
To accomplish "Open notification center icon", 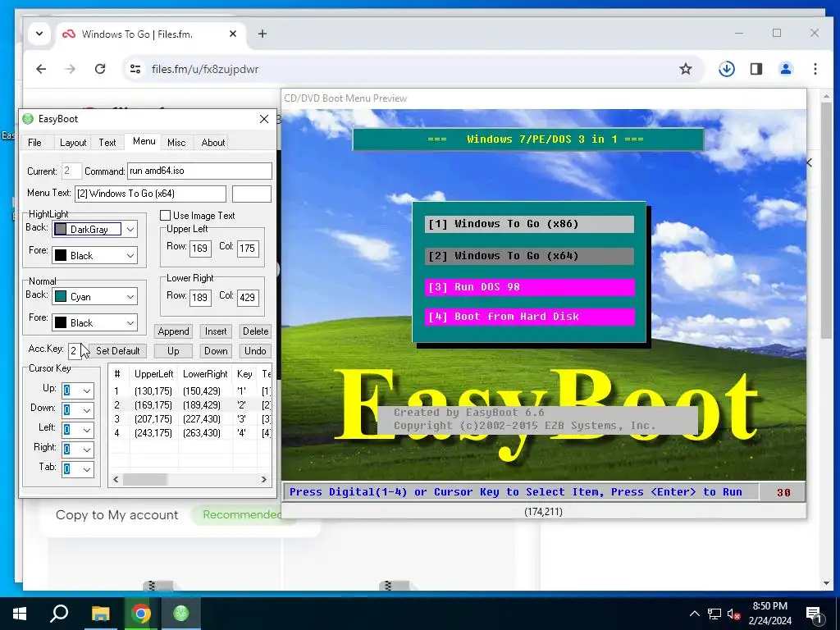I will coord(814,614).
